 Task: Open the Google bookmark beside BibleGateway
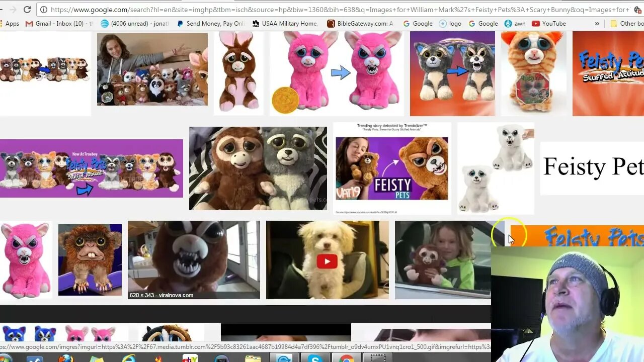click(x=418, y=24)
